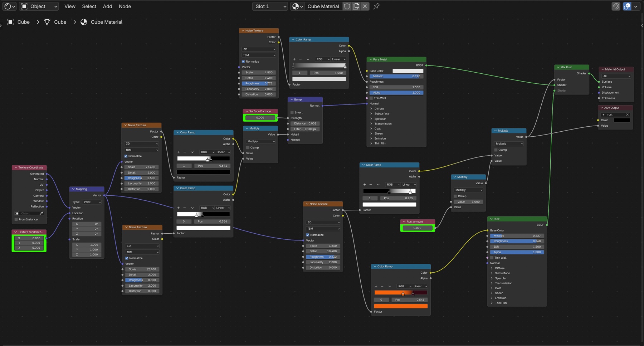Click the plus icon on Color Ramp with Pos 0.905

365,185
